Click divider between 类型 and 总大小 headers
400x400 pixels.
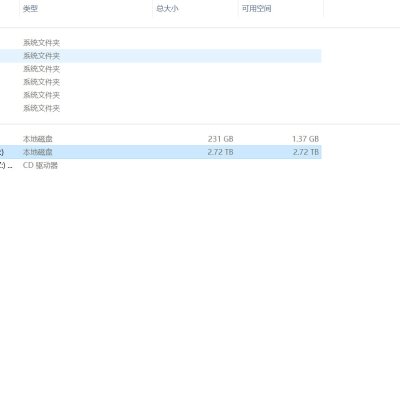[153, 9]
